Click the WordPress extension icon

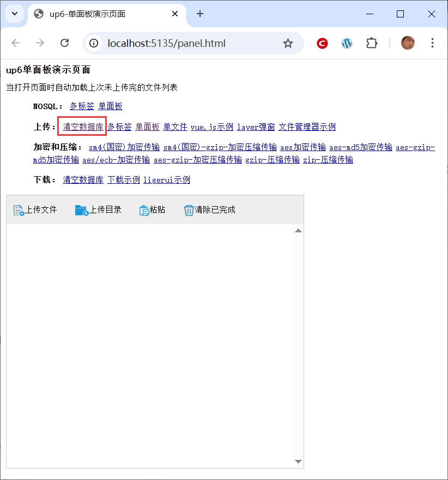coord(347,43)
